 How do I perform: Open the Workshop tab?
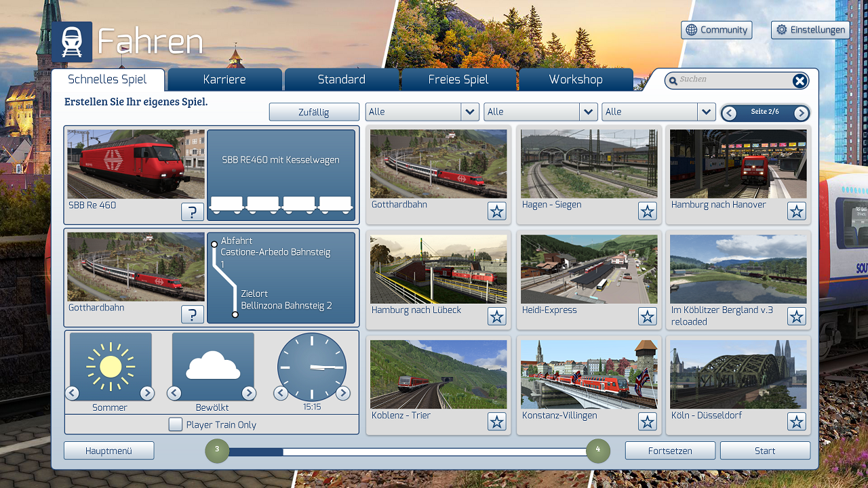coord(576,79)
